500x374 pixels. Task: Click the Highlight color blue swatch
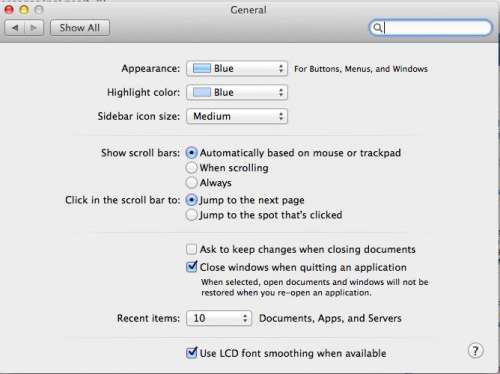click(x=202, y=92)
